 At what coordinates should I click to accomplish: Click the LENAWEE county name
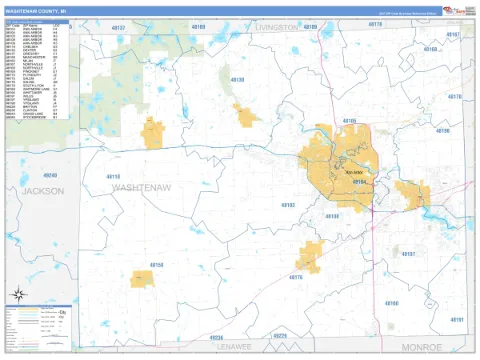tap(234, 347)
